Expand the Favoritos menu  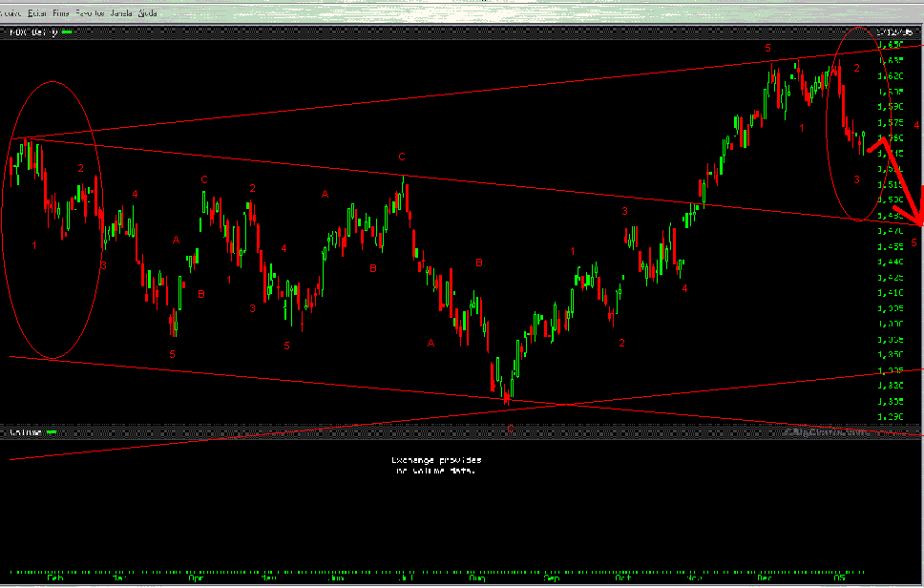89,13
